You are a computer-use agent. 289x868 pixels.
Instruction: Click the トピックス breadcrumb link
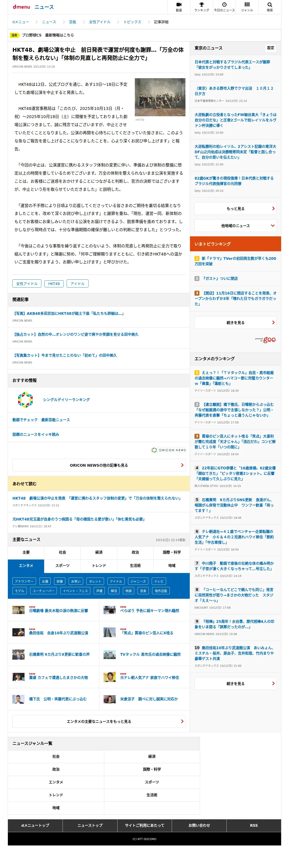click(x=132, y=22)
